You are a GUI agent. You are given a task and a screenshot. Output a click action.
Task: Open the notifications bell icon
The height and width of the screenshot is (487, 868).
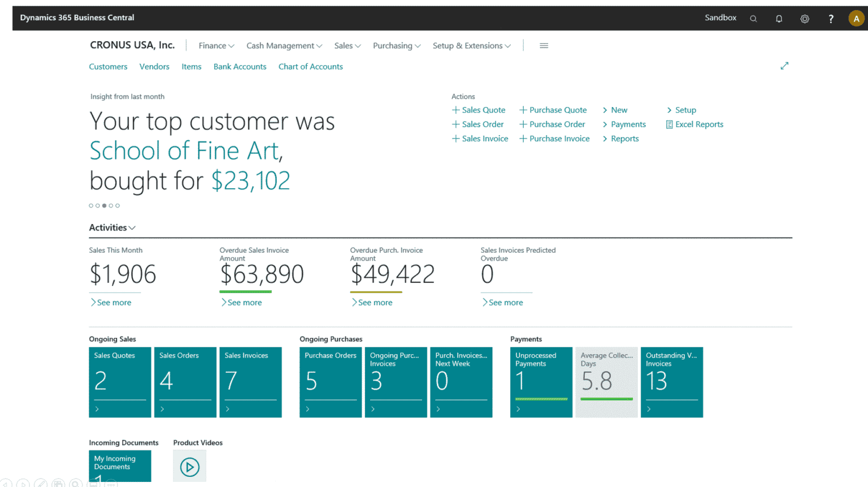tap(779, 18)
